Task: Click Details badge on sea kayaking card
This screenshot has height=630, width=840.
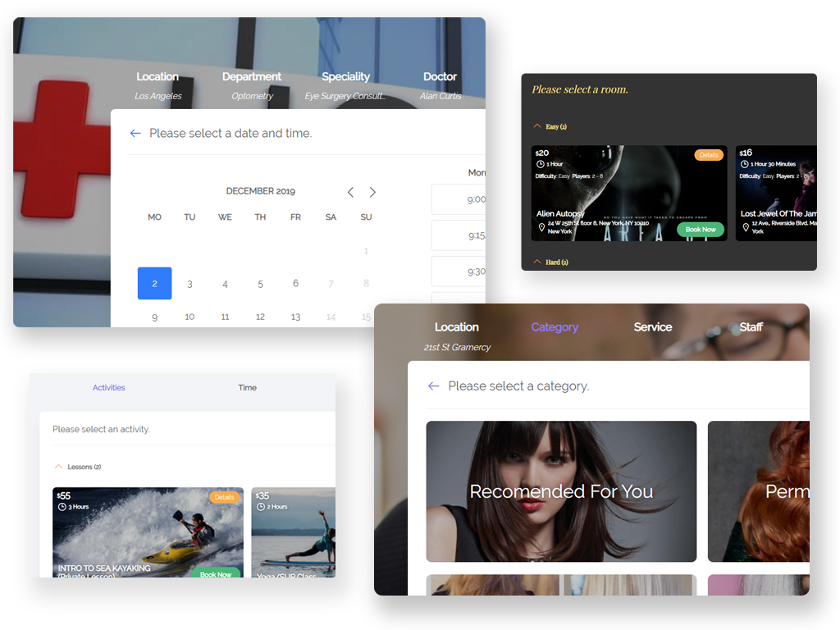Action: (224, 497)
